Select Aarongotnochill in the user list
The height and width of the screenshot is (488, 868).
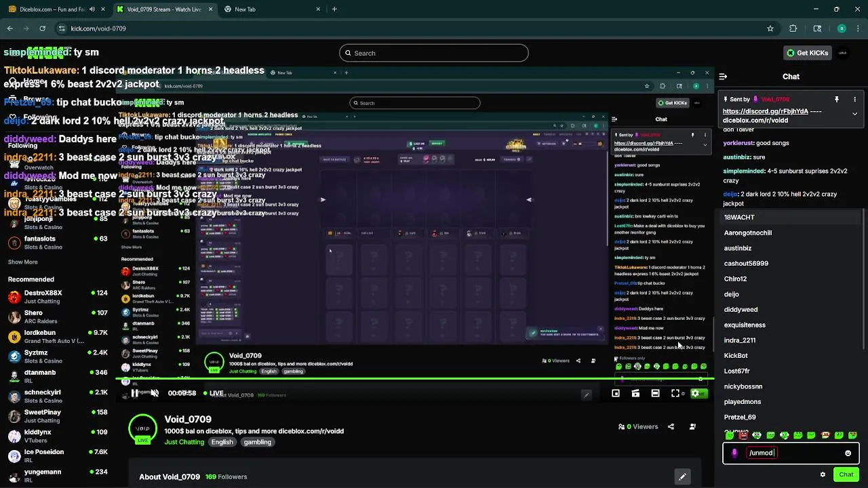[790, 232]
